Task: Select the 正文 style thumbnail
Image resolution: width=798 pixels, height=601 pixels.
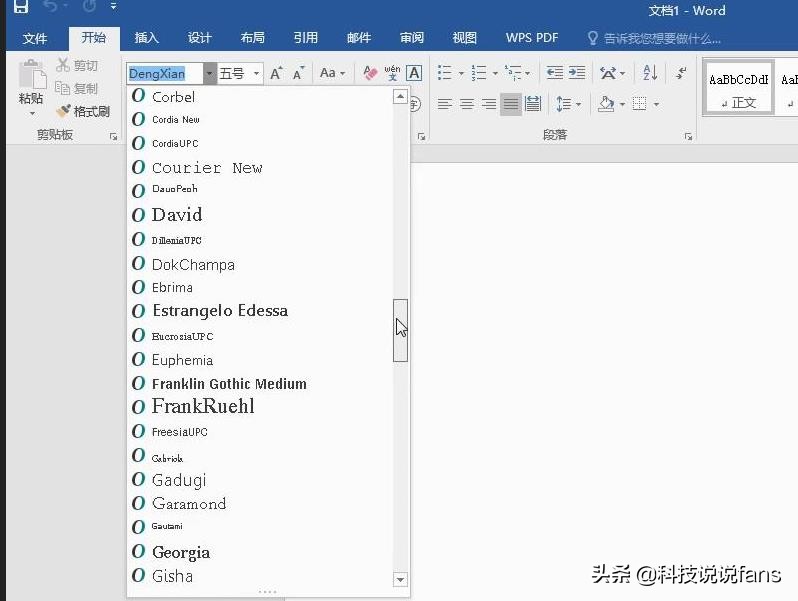Action: click(738, 88)
